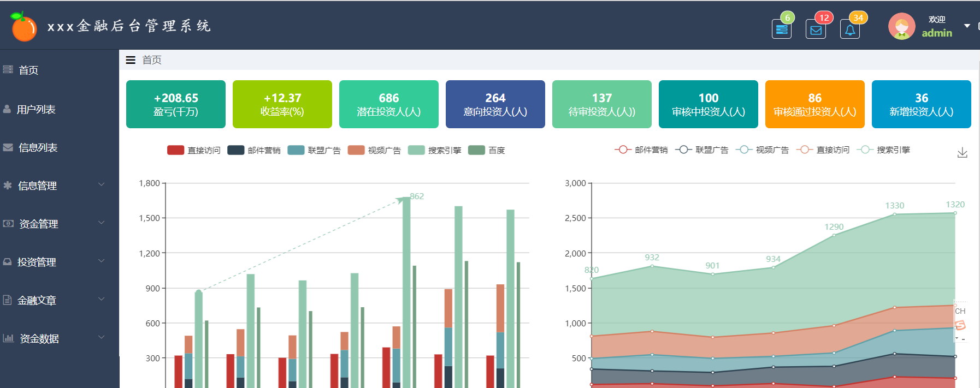Click the +12.37 收益率 card

coord(282,104)
